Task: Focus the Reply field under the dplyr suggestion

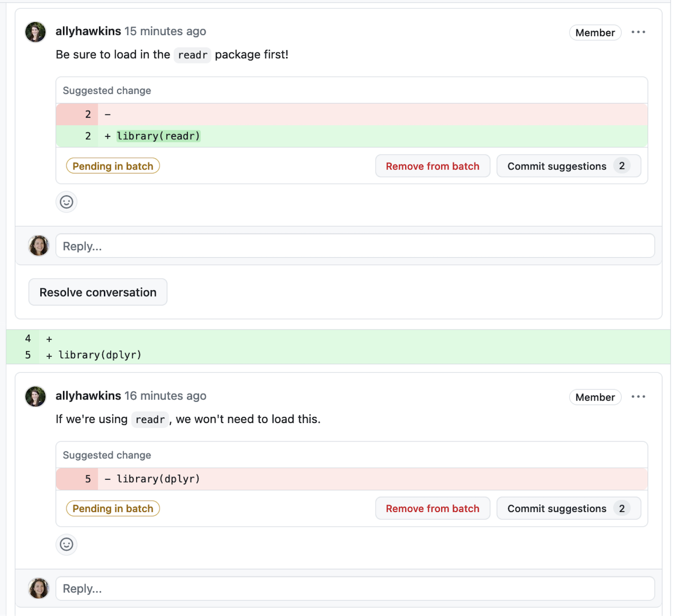Action: point(355,588)
